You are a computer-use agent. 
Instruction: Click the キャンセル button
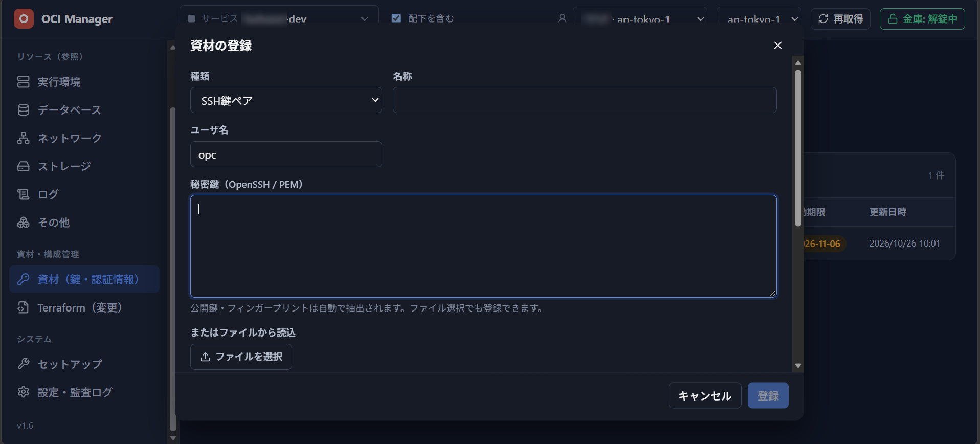pyautogui.click(x=705, y=395)
